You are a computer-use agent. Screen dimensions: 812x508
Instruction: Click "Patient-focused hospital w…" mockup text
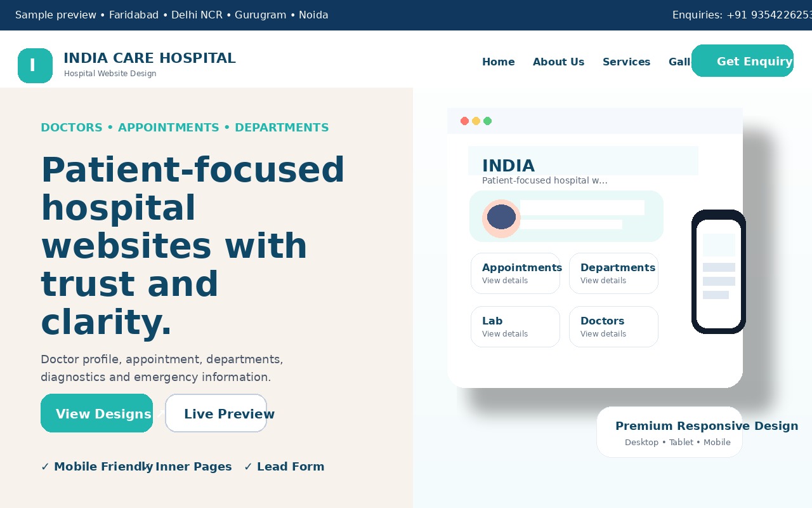545,180
